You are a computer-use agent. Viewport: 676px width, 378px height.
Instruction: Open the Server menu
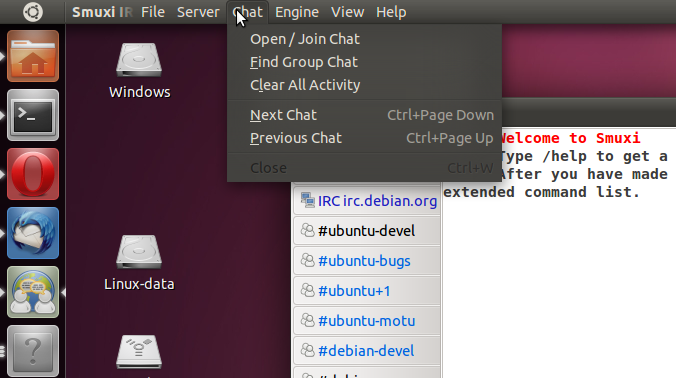[x=198, y=12]
